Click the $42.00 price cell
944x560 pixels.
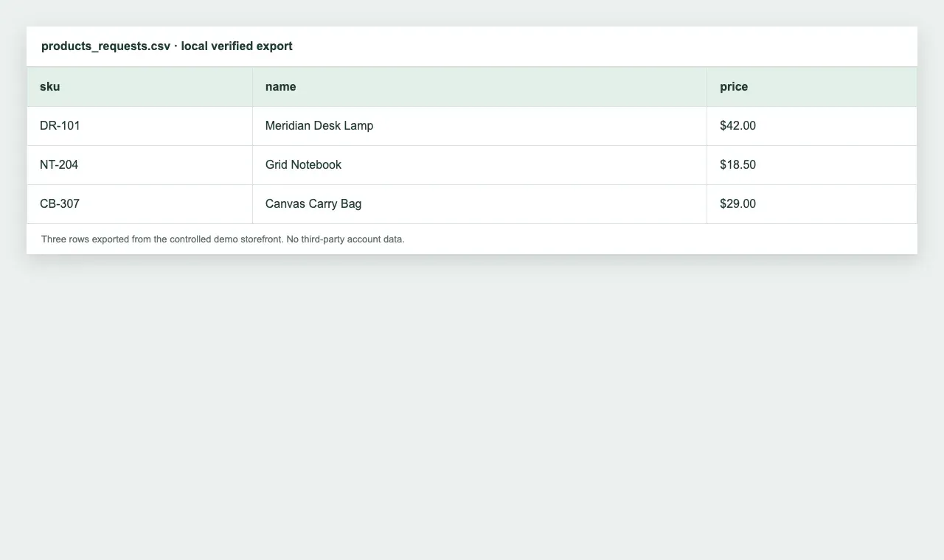click(x=812, y=126)
